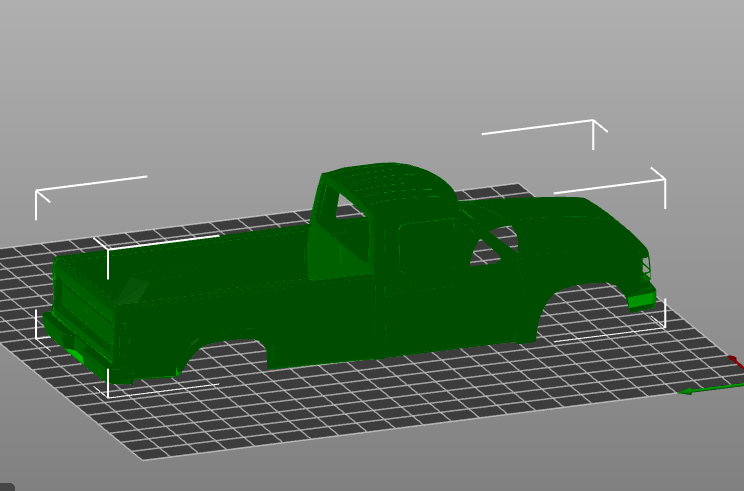Click the rear wheel arch opening
The width and height of the screenshot is (744, 491).
230,355
